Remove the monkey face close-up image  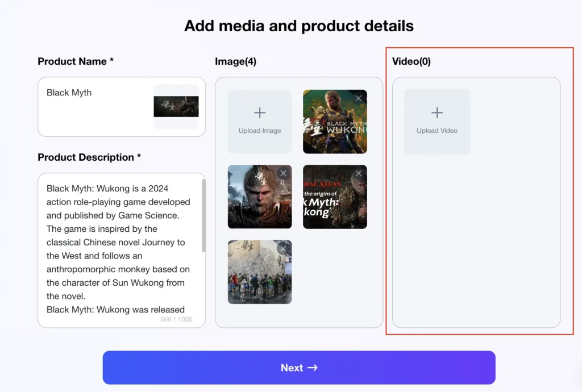(x=283, y=173)
